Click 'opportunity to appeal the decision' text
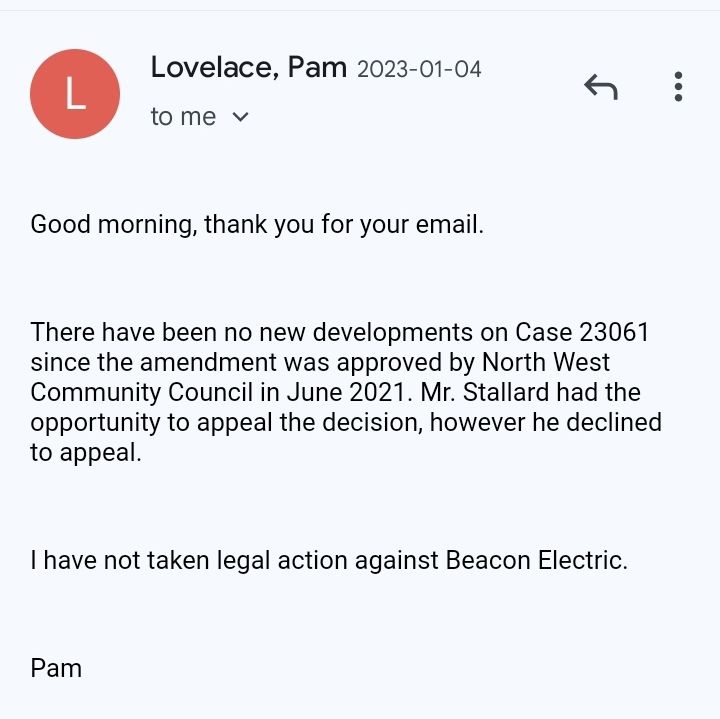The width and height of the screenshot is (720, 719). pyautogui.click(x=227, y=423)
